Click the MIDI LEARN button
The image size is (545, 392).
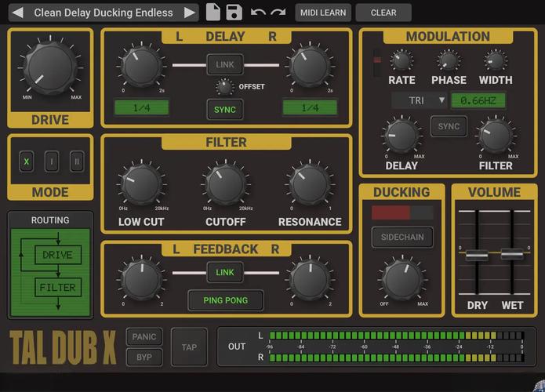pos(323,13)
